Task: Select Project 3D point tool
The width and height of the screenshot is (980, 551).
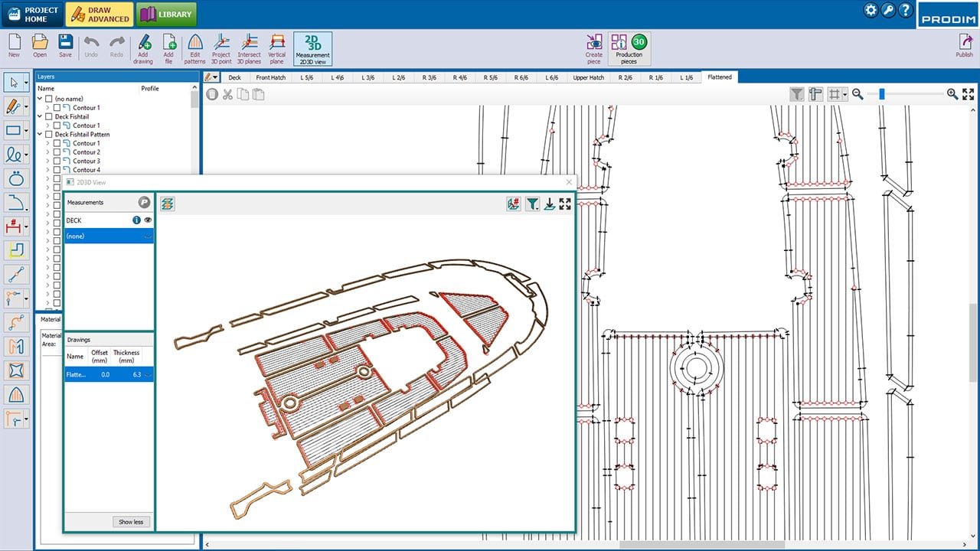Action: (221, 49)
